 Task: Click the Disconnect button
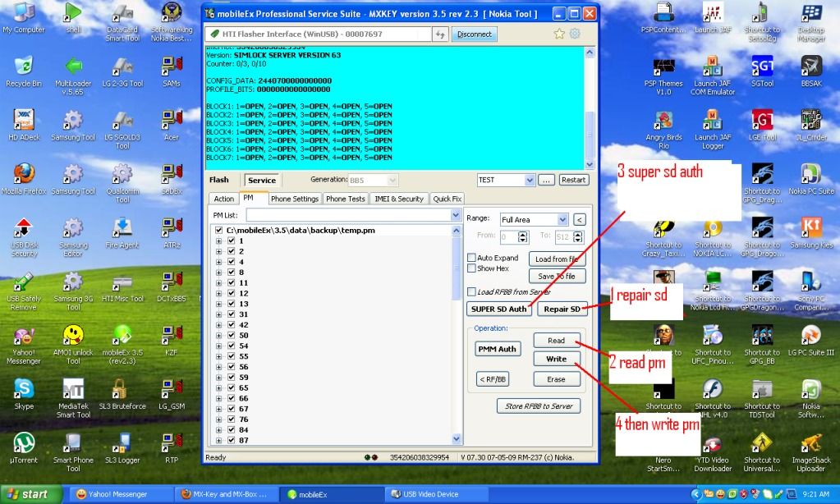click(474, 34)
